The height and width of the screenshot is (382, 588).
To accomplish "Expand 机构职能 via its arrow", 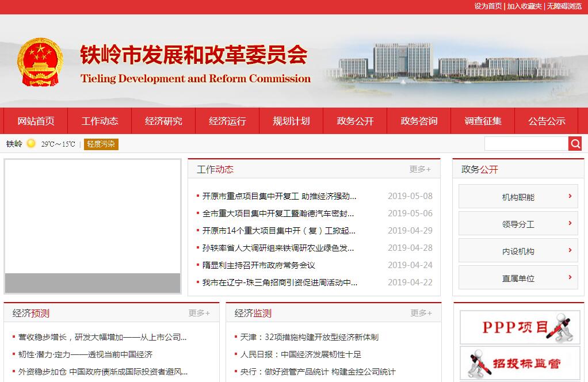I will (x=570, y=196).
